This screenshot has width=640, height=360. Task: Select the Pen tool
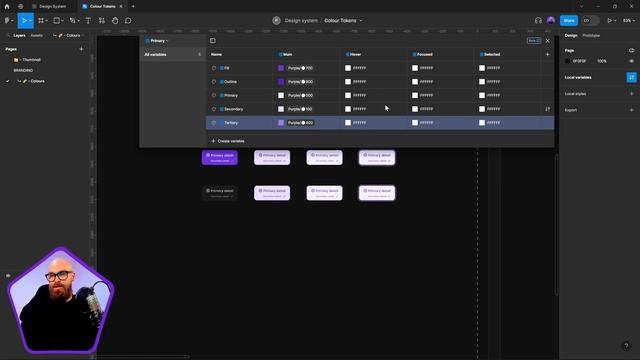click(72, 20)
